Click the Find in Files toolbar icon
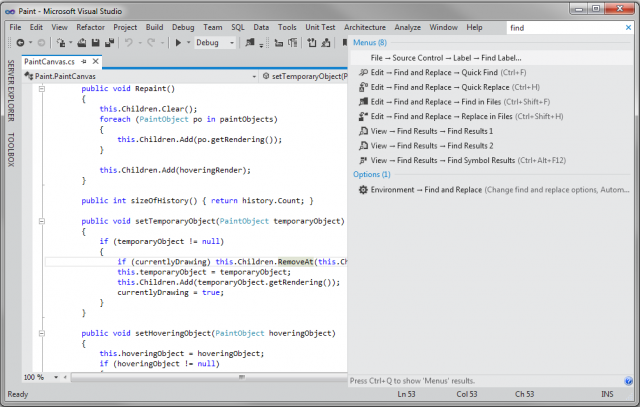This screenshot has height=407, width=640. [x=249, y=42]
